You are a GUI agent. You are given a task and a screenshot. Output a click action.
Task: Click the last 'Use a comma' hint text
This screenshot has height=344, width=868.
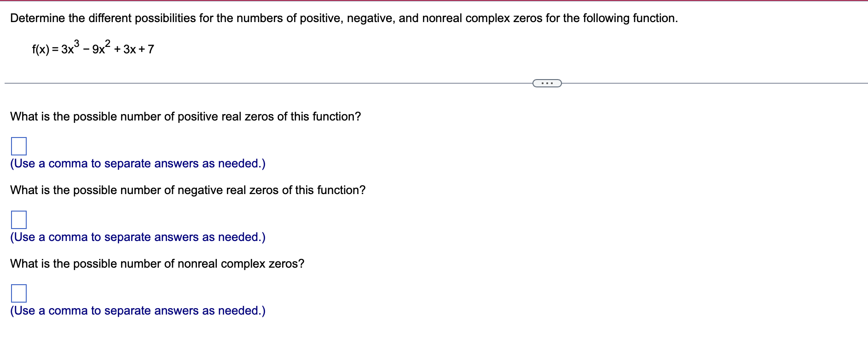click(x=137, y=311)
